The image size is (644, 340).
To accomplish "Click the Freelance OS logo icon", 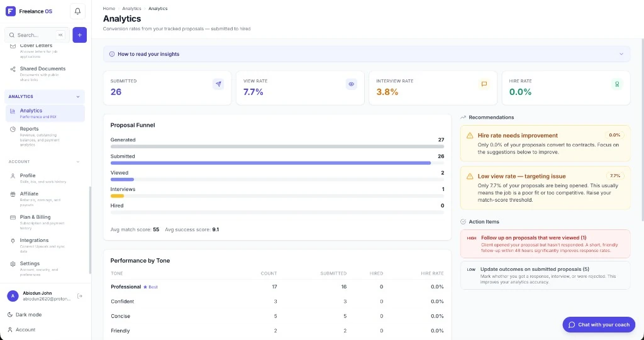I will (x=11, y=11).
